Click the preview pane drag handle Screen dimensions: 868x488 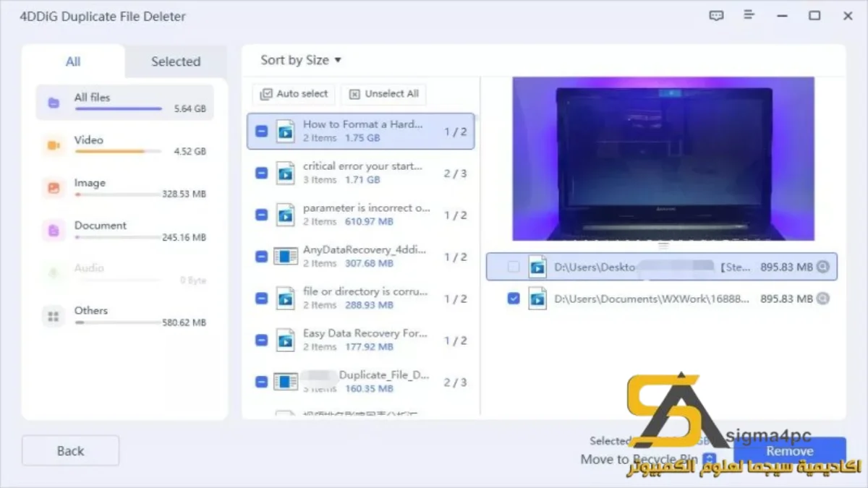(663, 246)
